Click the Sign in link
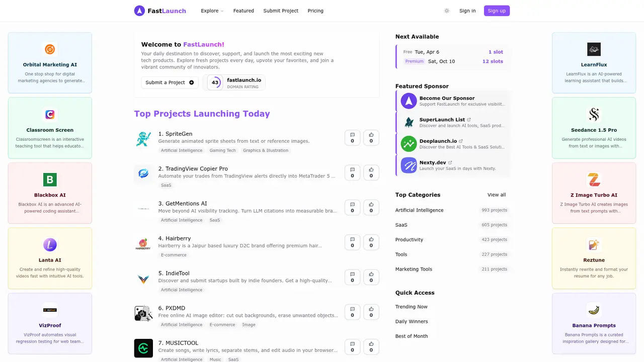Image resolution: width=644 pixels, height=362 pixels. pos(467,11)
